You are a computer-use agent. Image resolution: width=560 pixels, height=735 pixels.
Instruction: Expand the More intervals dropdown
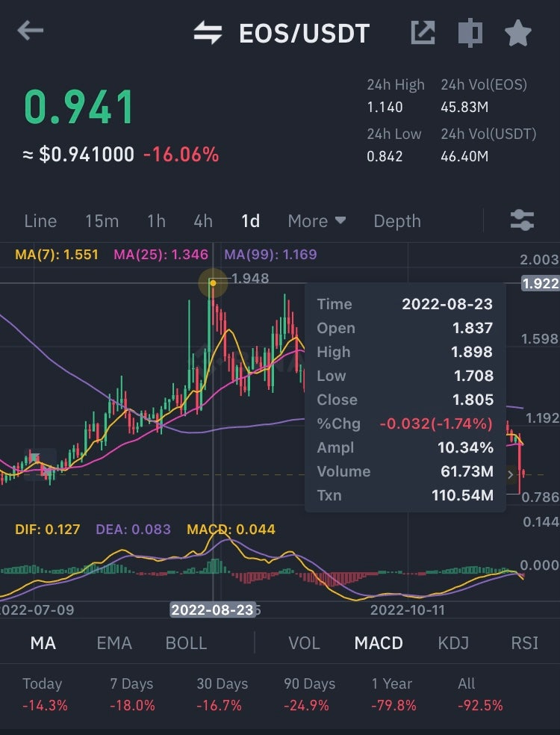[x=317, y=221]
